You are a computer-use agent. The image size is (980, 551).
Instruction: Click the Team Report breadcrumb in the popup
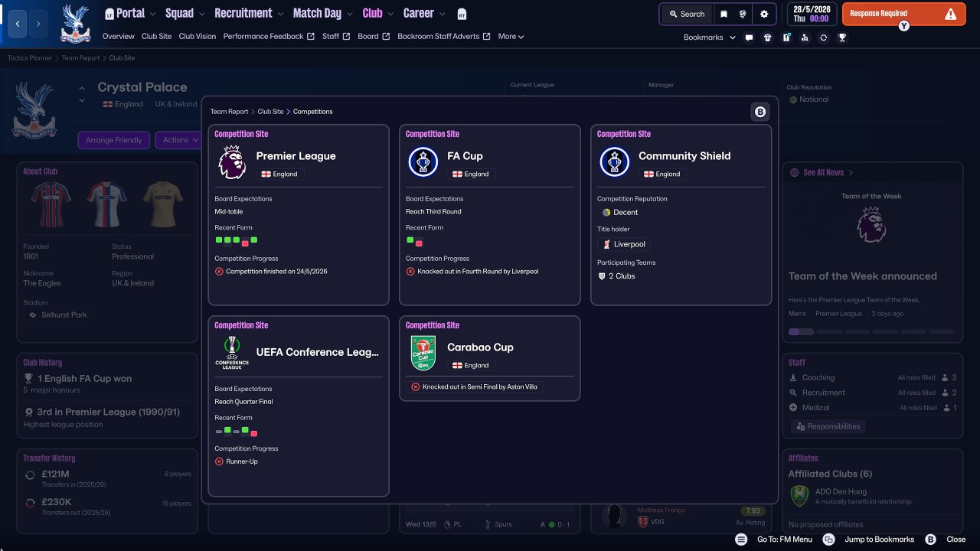tap(229, 112)
